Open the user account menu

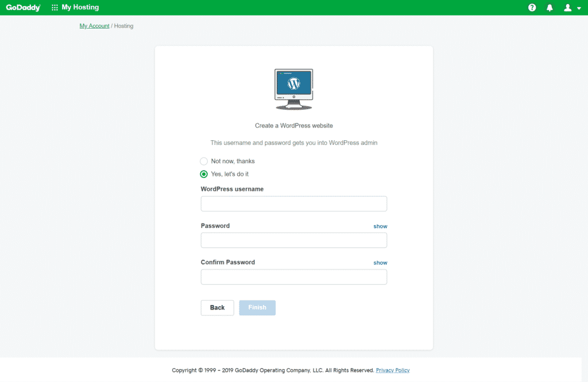point(572,7)
